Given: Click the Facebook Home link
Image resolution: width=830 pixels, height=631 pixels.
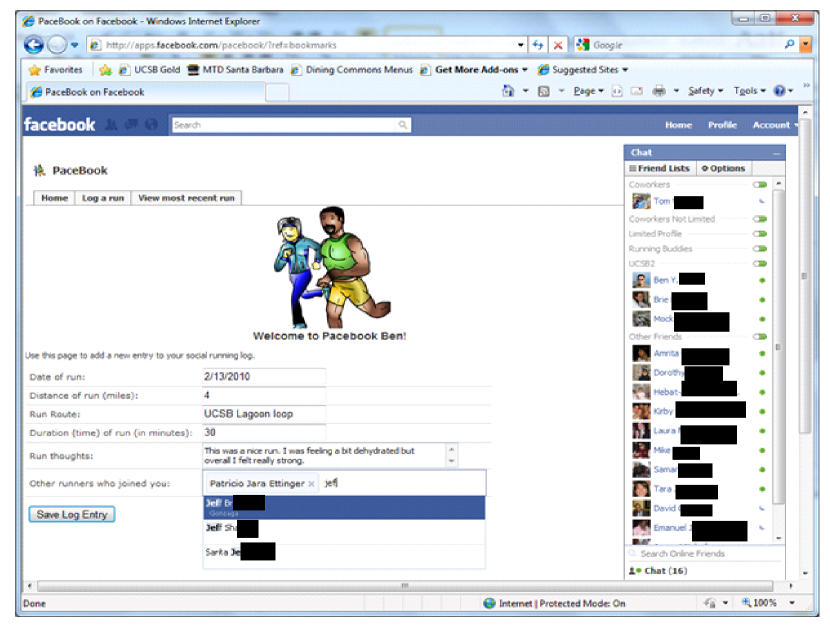Looking at the screenshot, I should pos(679,125).
